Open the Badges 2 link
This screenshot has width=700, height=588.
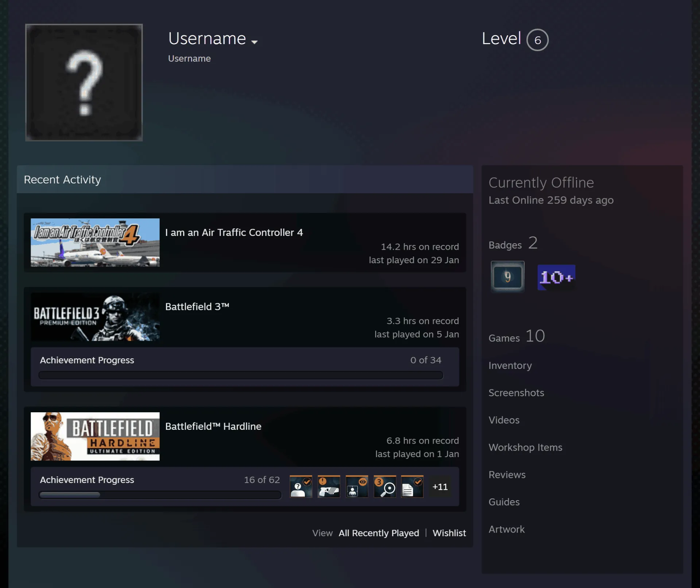click(x=513, y=243)
